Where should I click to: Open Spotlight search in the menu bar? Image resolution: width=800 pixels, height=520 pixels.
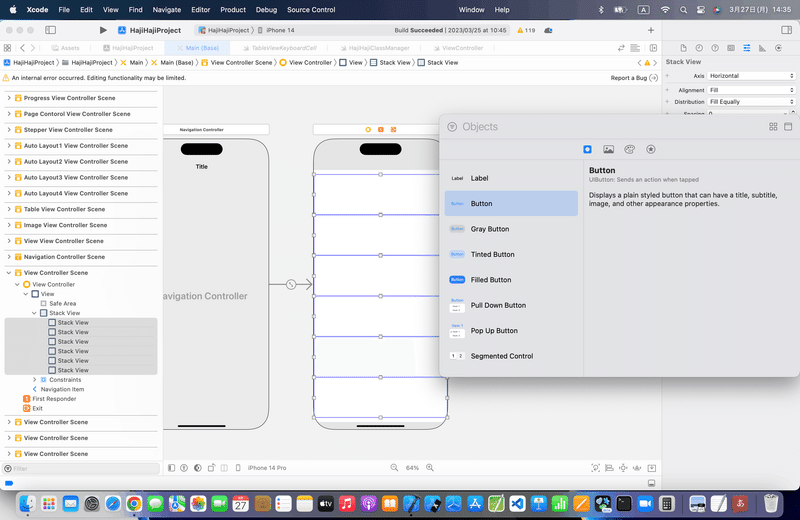point(683,10)
